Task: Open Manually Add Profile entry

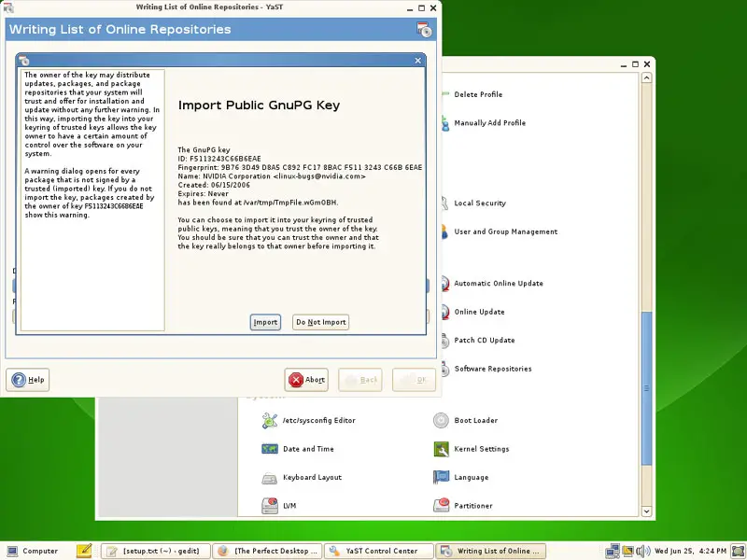Action: (489, 123)
